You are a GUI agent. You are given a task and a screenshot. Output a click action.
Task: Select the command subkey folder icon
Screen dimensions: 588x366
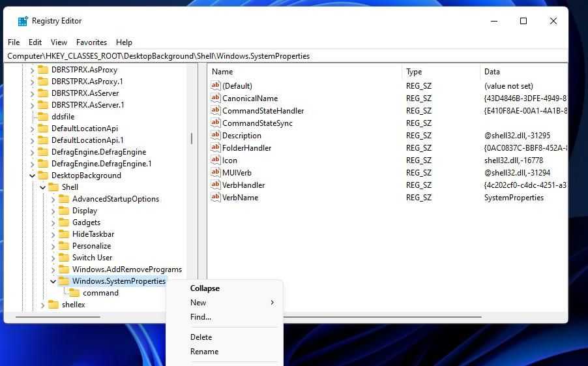coord(74,293)
